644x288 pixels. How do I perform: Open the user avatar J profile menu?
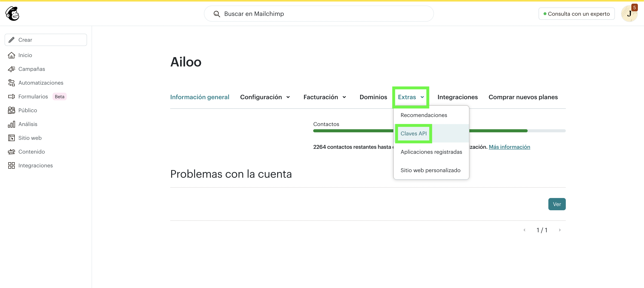click(629, 14)
